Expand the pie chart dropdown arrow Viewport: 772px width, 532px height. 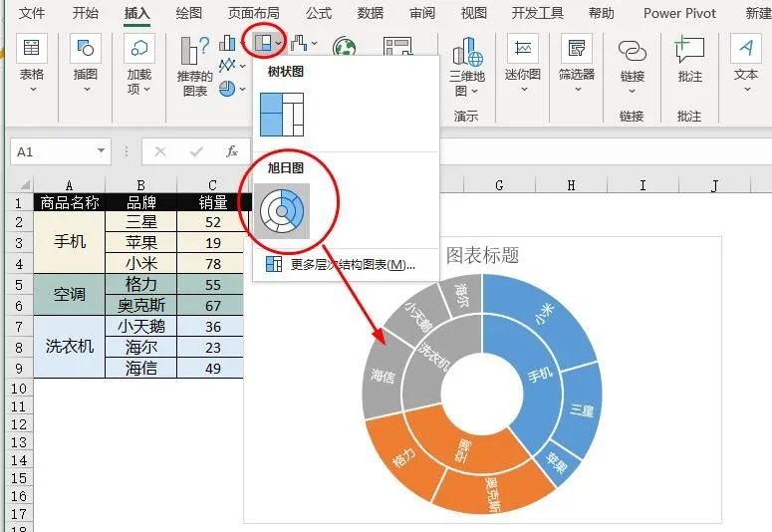(x=242, y=89)
